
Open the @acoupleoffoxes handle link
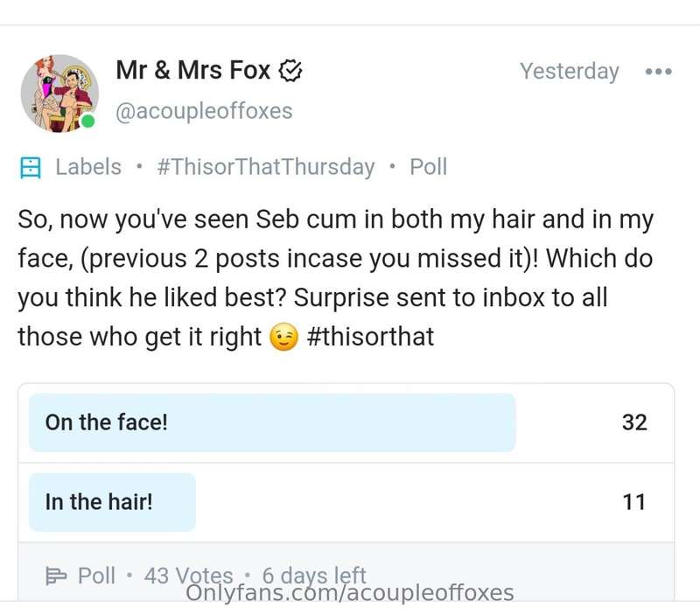[x=204, y=111]
